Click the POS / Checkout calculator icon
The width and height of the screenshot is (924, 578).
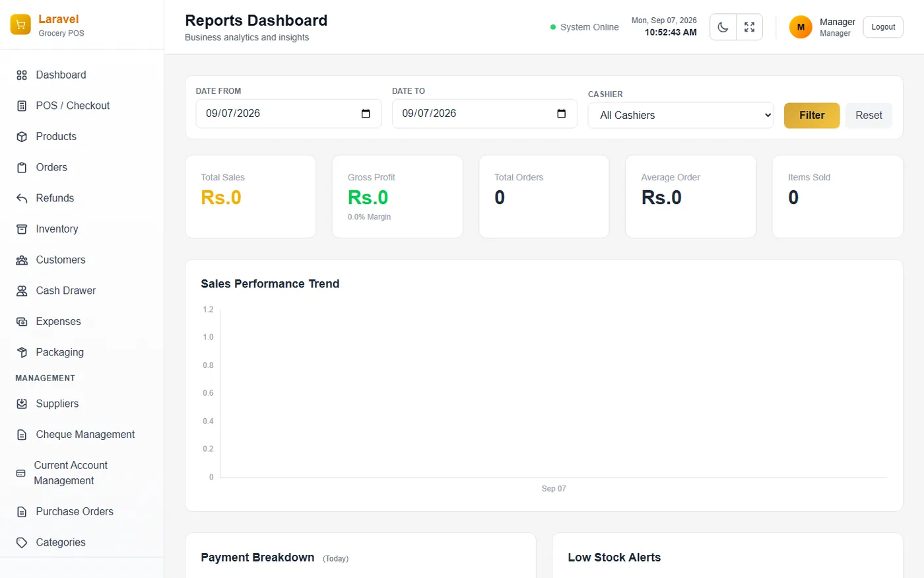click(x=22, y=106)
